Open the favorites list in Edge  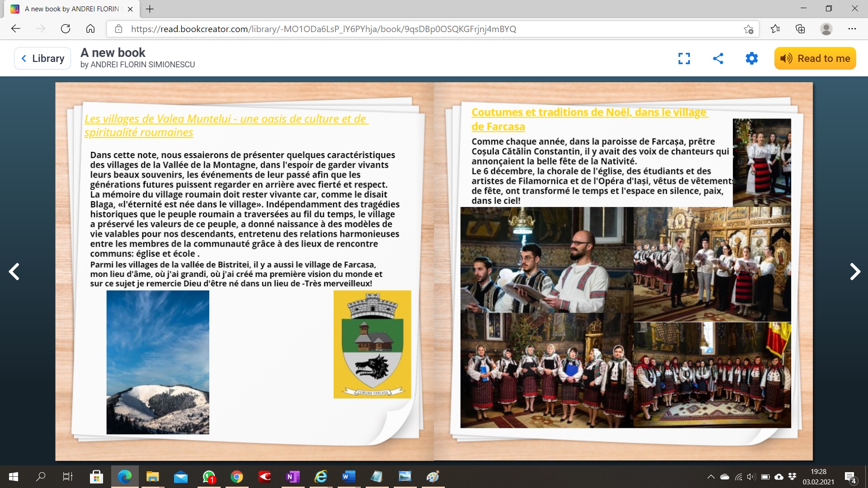pyautogui.click(x=775, y=29)
